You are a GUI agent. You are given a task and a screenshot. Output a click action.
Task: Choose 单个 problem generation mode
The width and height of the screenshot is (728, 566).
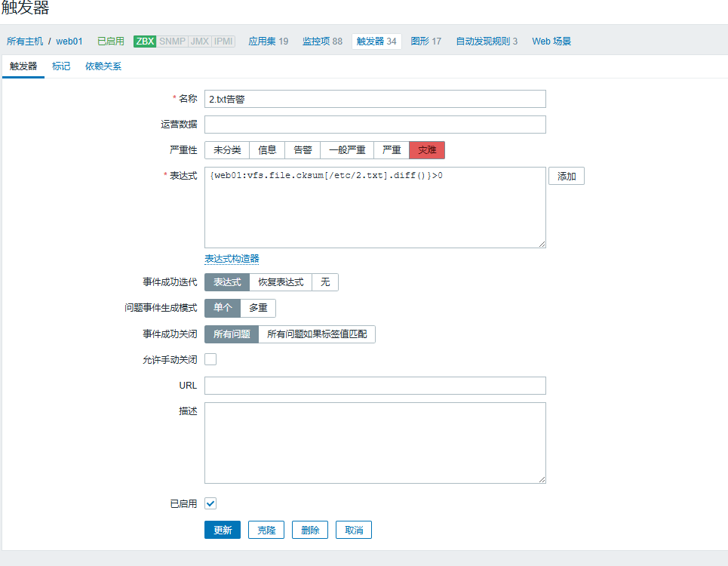223,308
